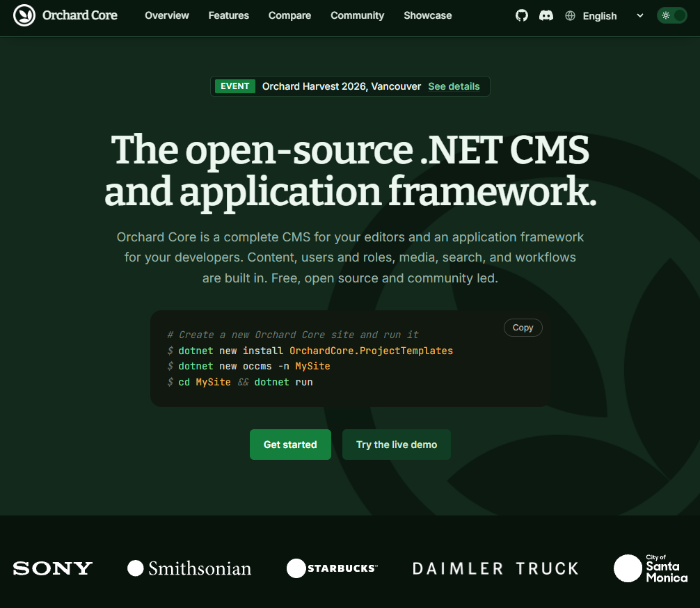This screenshot has height=608, width=700.
Task: Toggle the light/dark theme switch
Action: pyautogui.click(x=672, y=15)
